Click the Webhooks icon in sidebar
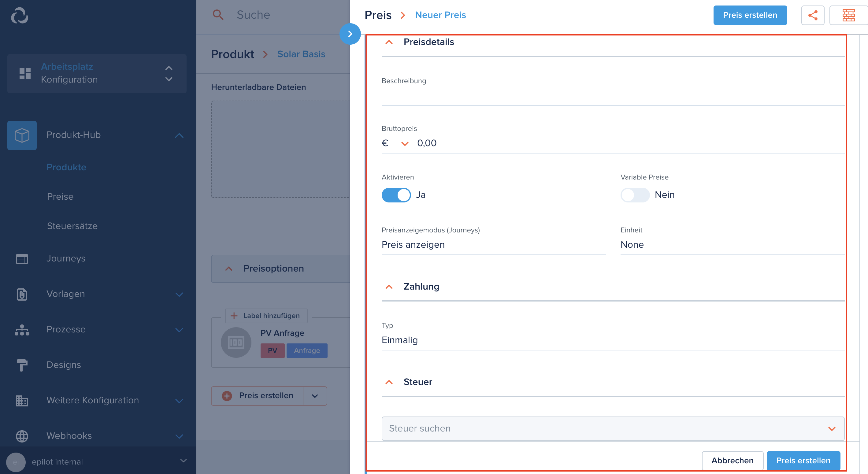This screenshot has width=868, height=474. pos(22,436)
